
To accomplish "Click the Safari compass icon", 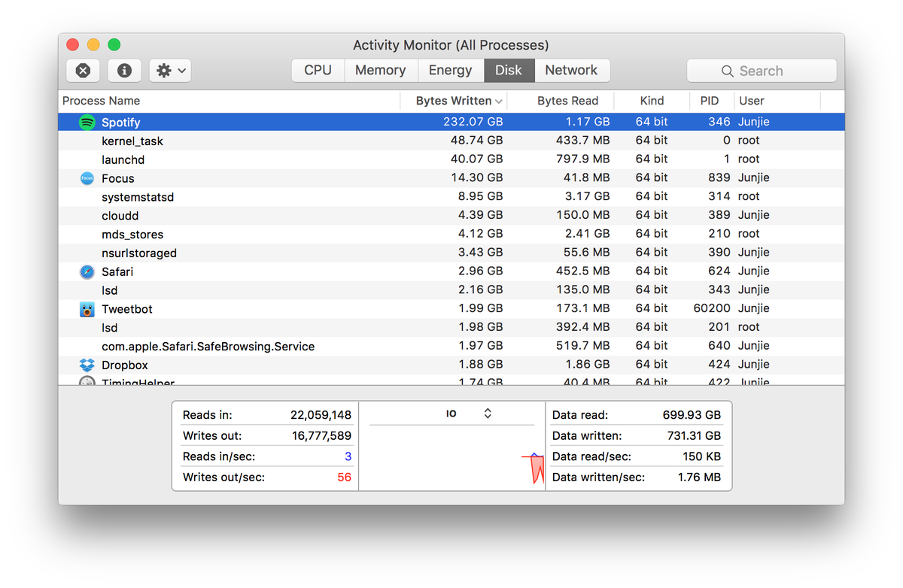I will click(x=87, y=271).
